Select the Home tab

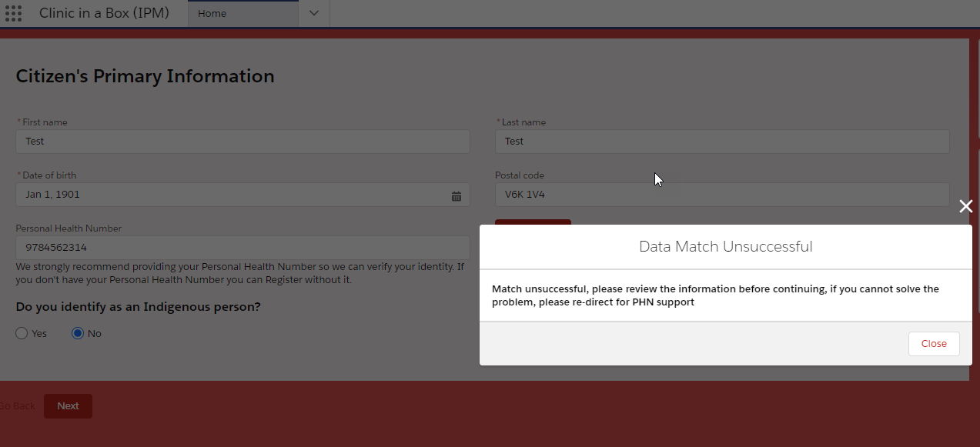[242, 13]
